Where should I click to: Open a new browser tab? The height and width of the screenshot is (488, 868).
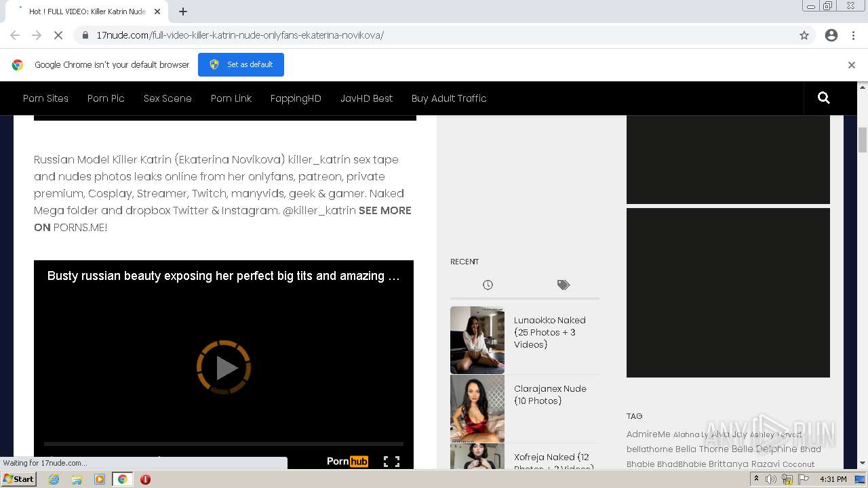point(183,12)
